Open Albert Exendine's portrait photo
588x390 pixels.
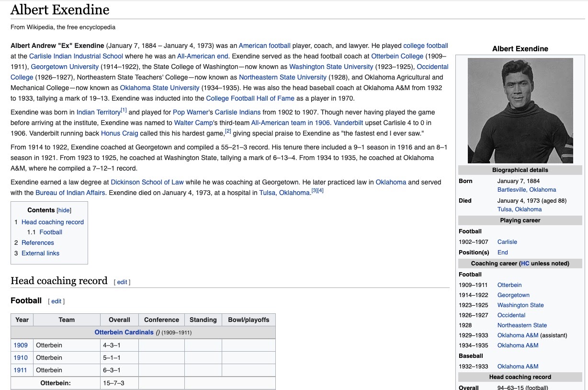(520, 111)
